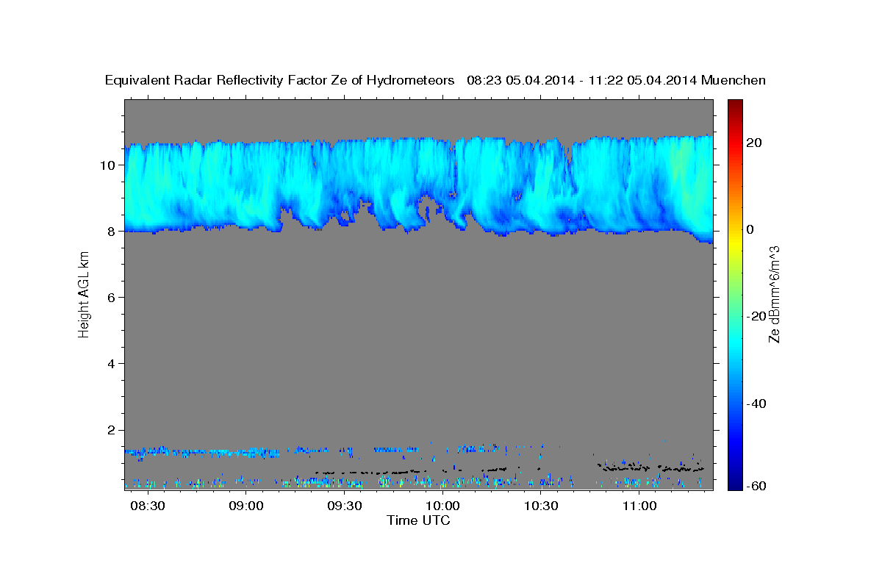This screenshot has height=588, width=882.
Task: Click the 10:30 time tick label
Action: click(542, 506)
